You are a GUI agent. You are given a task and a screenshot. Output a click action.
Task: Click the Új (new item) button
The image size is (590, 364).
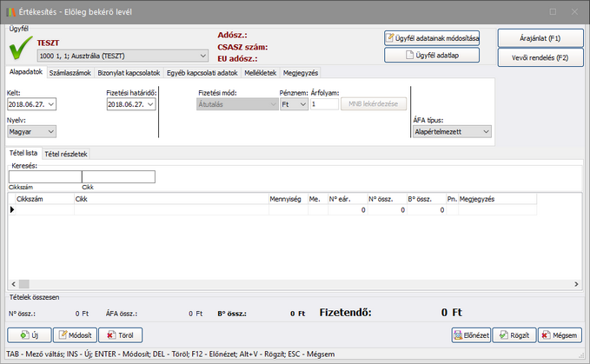pos(29,334)
